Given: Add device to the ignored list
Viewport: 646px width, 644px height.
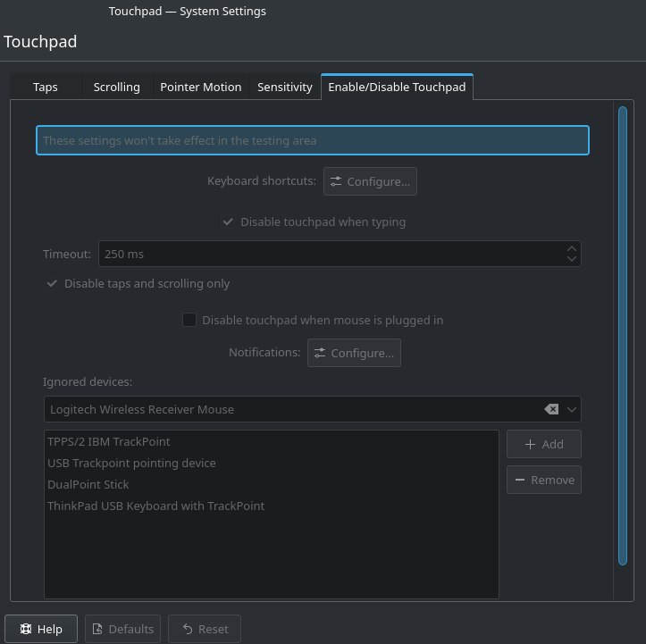Looking at the screenshot, I should [544, 444].
